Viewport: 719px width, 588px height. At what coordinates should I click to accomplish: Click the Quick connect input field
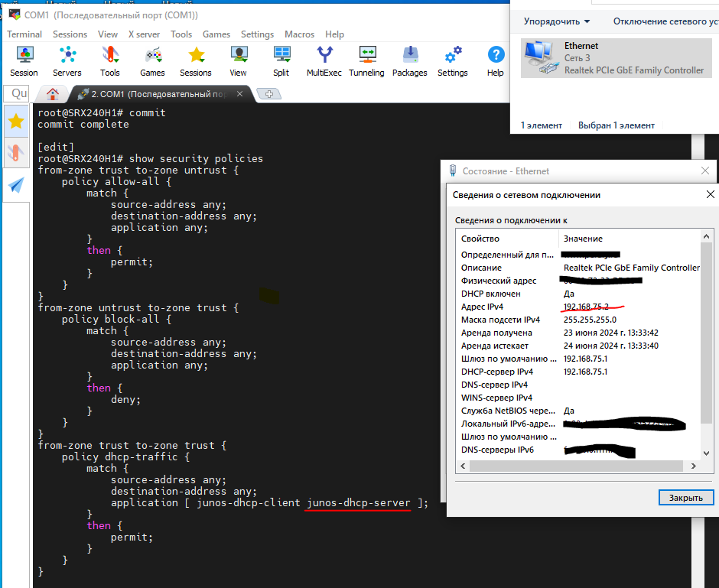(x=17, y=93)
